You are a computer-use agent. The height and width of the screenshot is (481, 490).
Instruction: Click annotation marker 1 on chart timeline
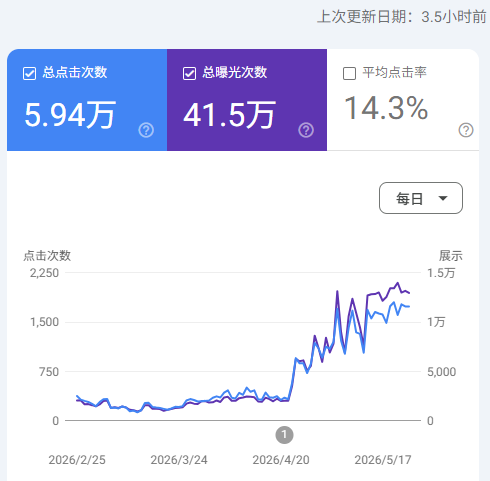(284, 435)
